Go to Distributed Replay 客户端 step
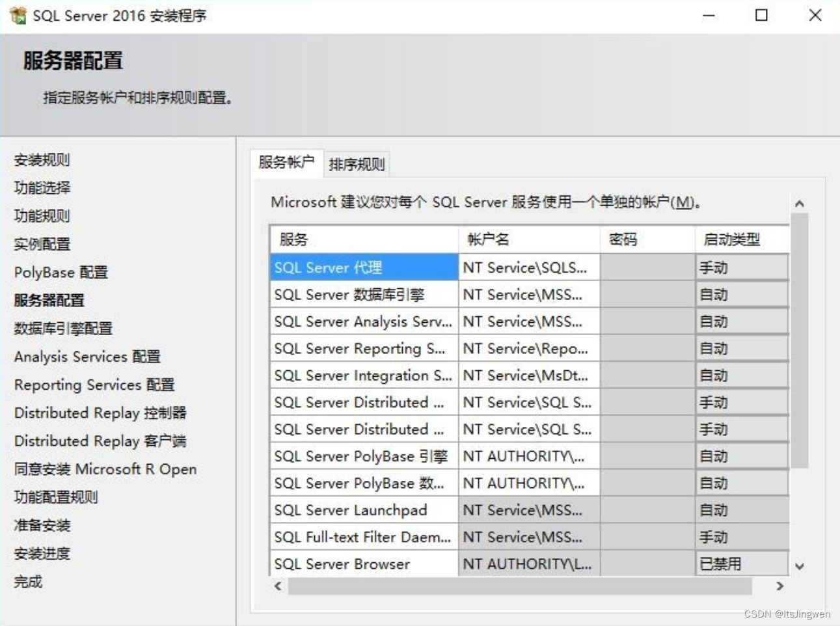Image resolution: width=840 pixels, height=626 pixels. pos(100,441)
